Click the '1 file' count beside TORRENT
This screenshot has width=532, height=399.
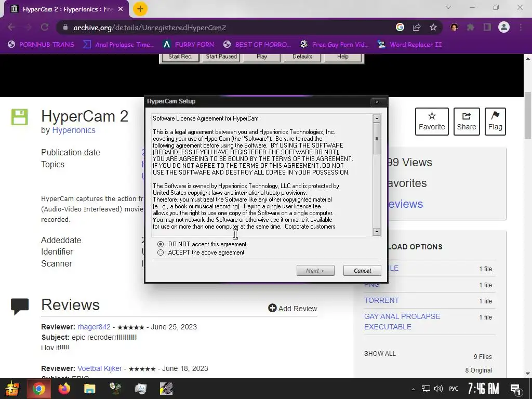coord(486,301)
